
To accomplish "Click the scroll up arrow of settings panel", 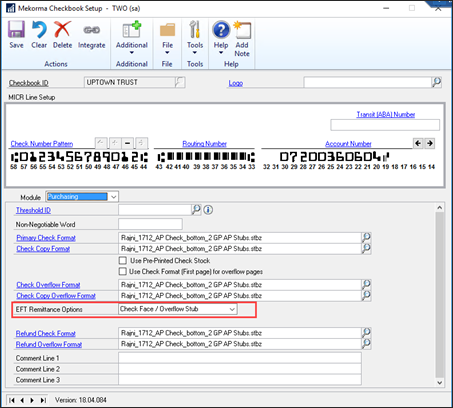I will (440, 208).
